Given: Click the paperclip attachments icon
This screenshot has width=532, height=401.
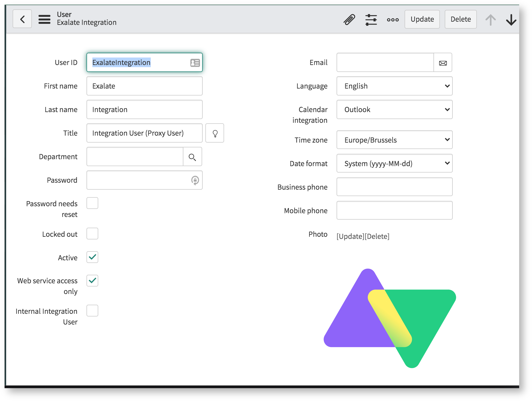Looking at the screenshot, I should tap(349, 19).
